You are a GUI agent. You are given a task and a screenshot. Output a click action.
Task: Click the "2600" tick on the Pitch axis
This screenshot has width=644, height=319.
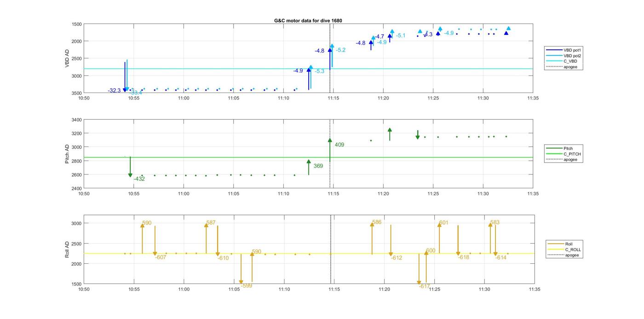coord(77,175)
